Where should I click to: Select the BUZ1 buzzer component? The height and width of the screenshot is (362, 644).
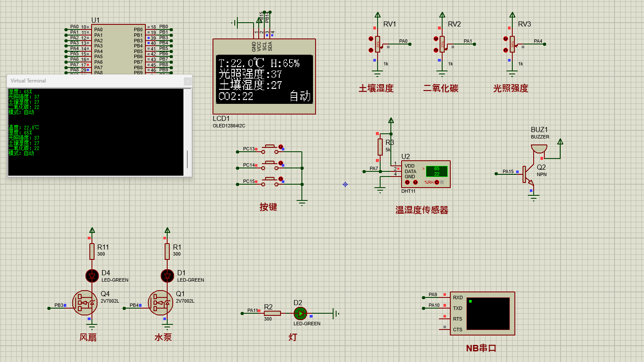pyautogui.click(x=539, y=149)
